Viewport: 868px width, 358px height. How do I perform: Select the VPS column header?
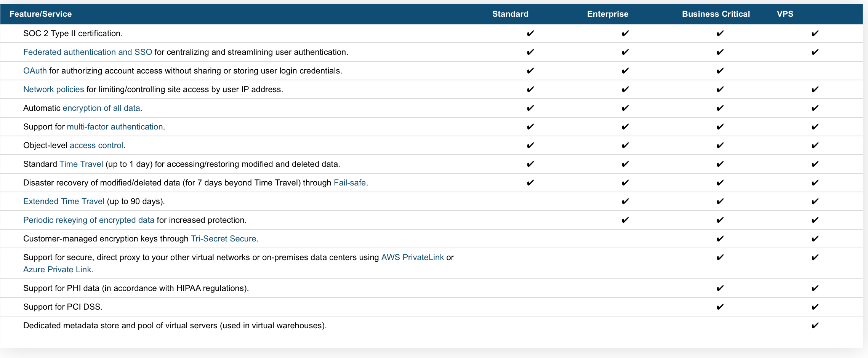click(x=785, y=14)
